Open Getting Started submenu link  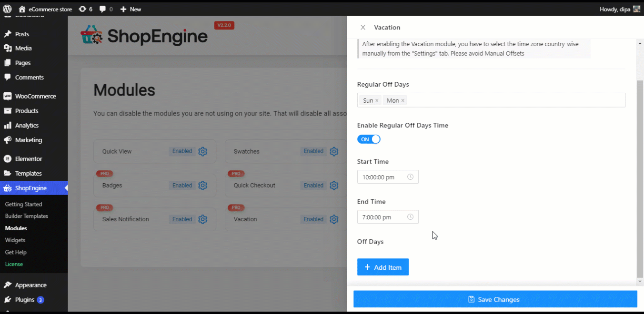(x=23, y=204)
